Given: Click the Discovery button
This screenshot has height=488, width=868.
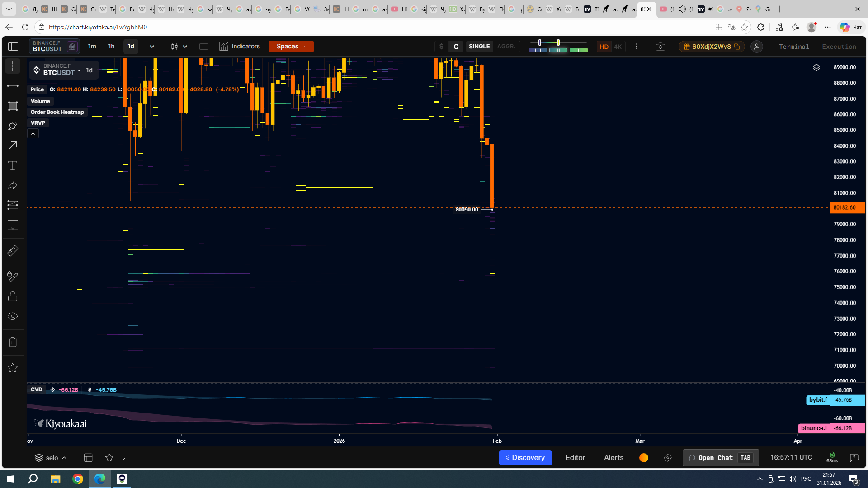Looking at the screenshot, I should coord(525,458).
